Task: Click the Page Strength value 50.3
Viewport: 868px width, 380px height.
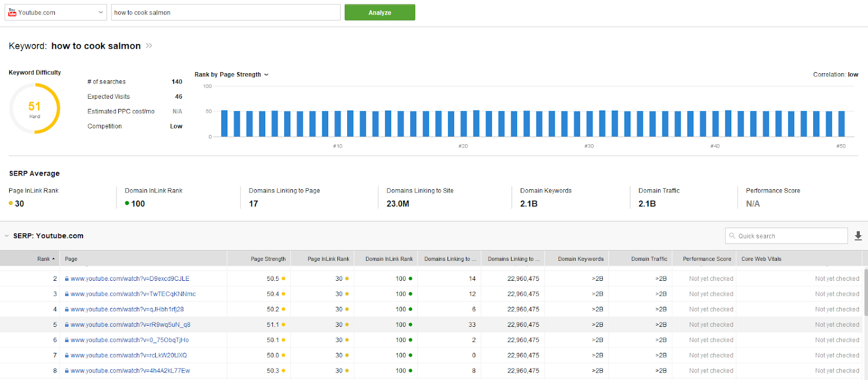Action: point(273,371)
